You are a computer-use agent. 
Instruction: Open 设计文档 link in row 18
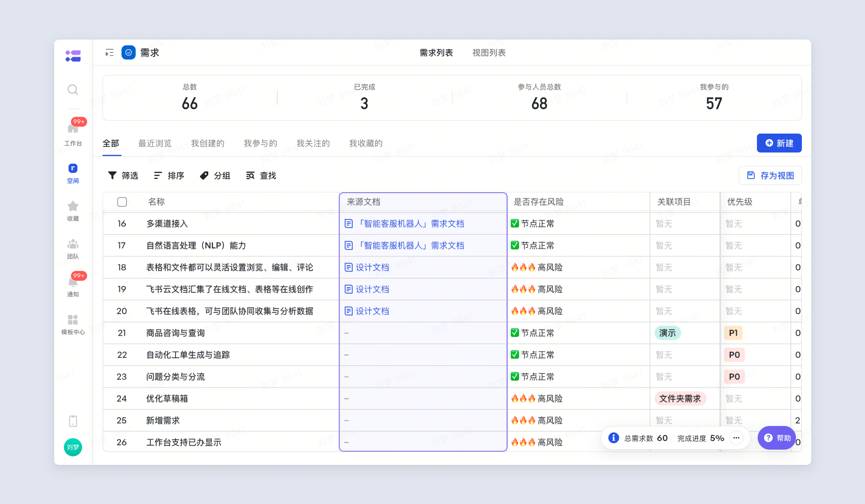point(372,267)
